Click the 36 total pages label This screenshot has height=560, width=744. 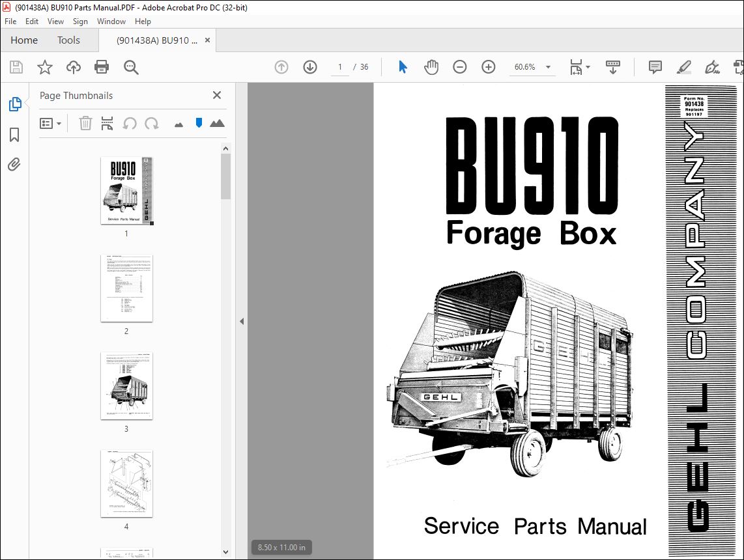coord(364,67)
